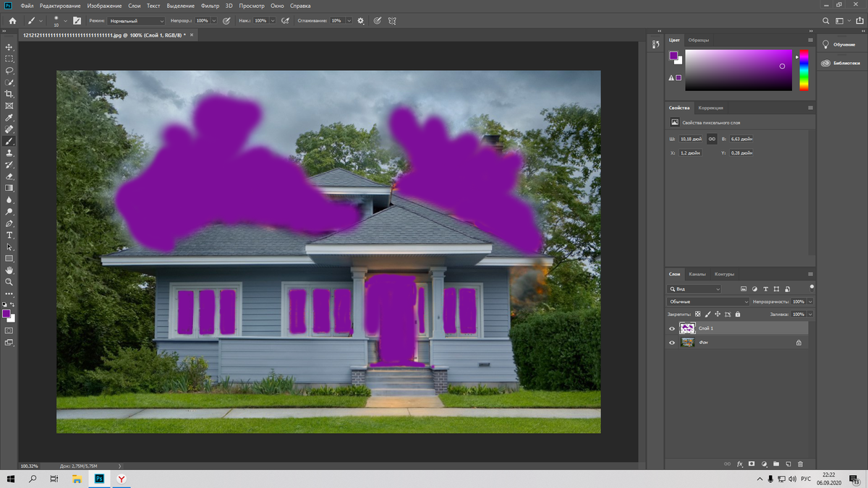868x488 pixels.
Task: Select the Move tool
Action: click(9, 47)
